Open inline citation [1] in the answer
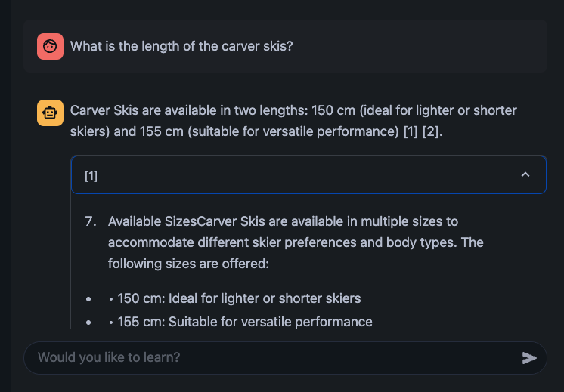This screenshot has width=564, height=392. coord(411,131)
